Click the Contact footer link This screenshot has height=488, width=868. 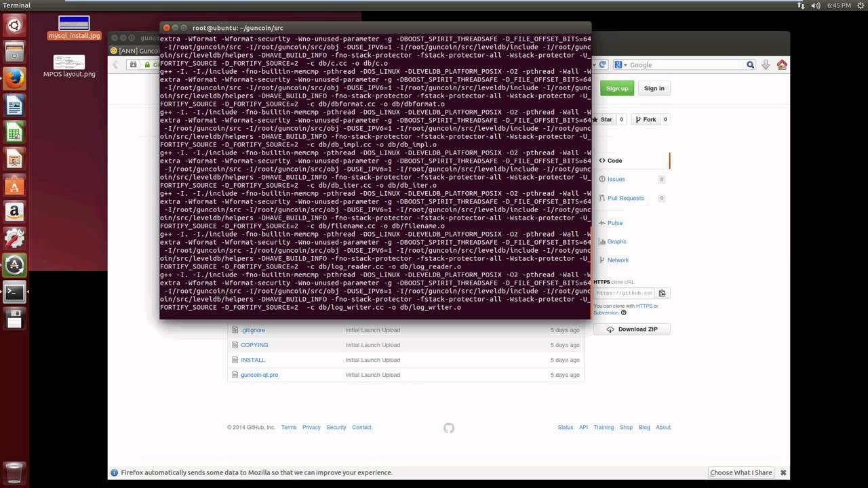click(x=361, y=427)
